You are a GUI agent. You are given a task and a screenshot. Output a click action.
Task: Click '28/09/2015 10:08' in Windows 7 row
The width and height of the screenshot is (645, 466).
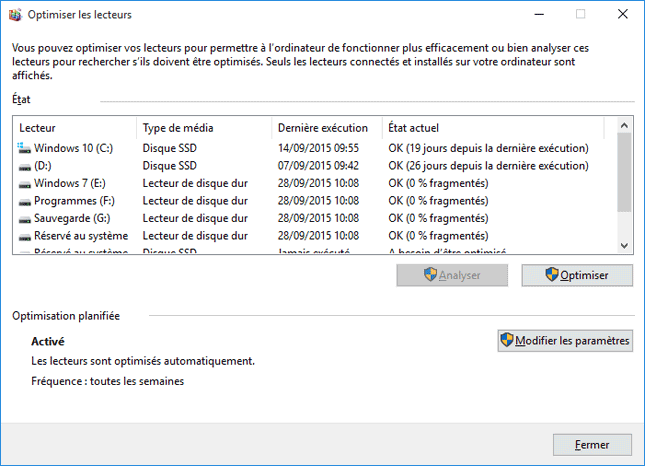pos(318,183)
